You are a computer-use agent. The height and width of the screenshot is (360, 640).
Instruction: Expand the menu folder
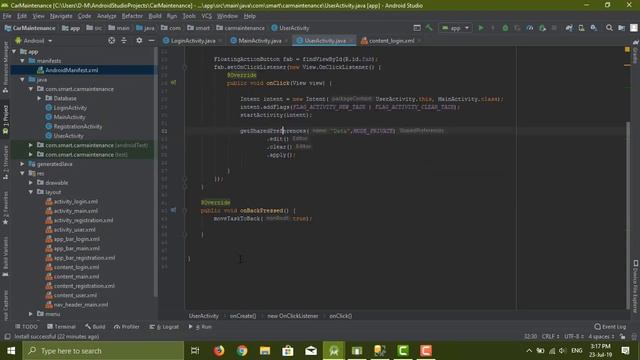pos(31,314)
